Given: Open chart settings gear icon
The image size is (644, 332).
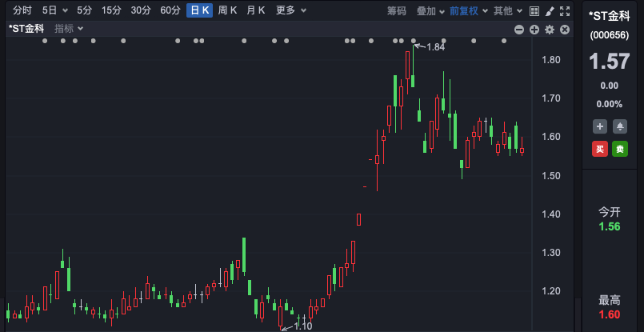Looking at the screenshot, I should pos(550,30).
